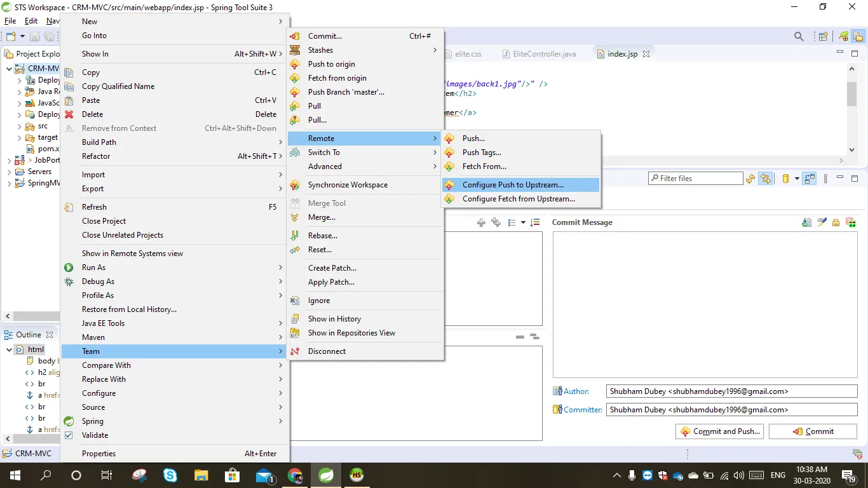This screenshot has width=868, height=488.
Task: Click the Stashes chest icon
Action: click(x=295, y=50)
